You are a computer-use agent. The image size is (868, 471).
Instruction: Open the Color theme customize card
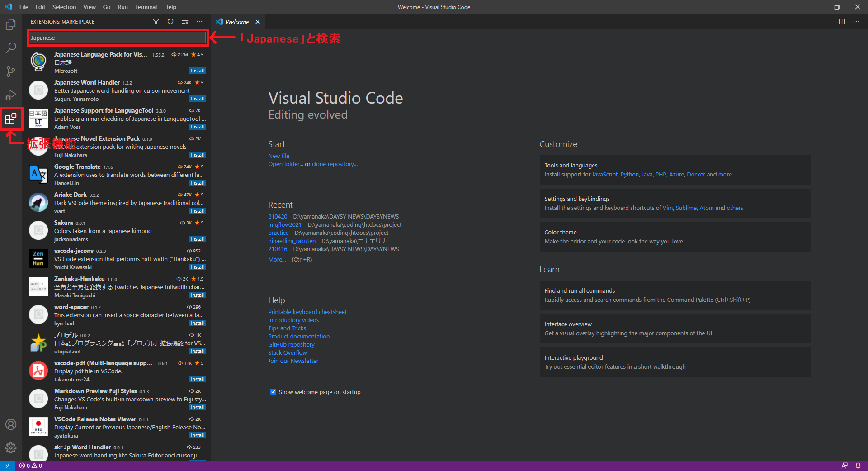coord(675,237)
